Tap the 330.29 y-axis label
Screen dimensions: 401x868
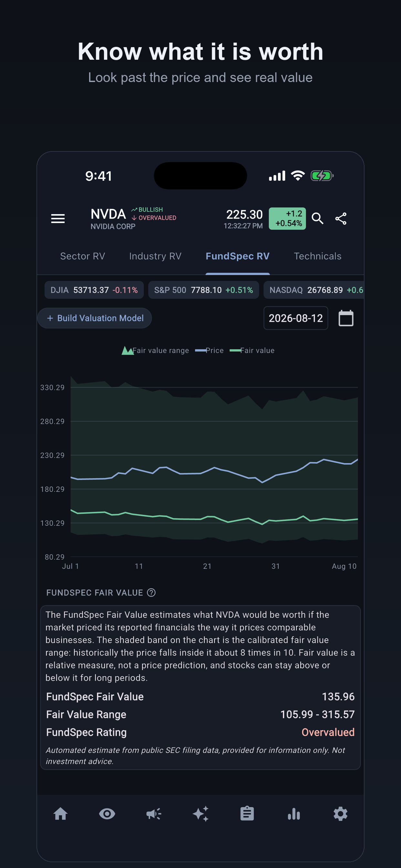52,387
